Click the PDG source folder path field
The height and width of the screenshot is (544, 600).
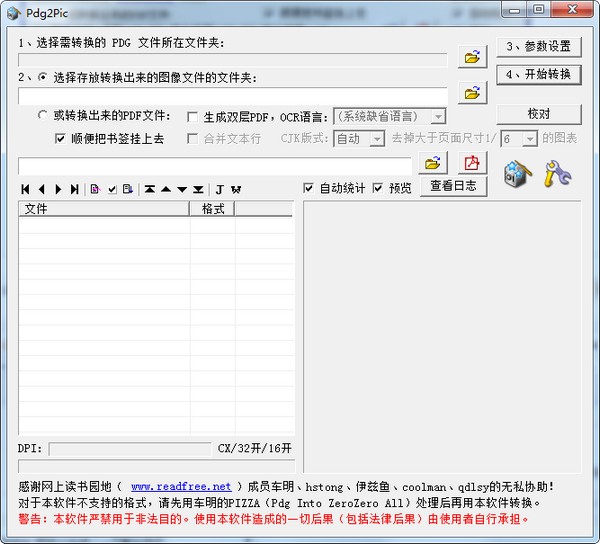[x=233, y=60]
